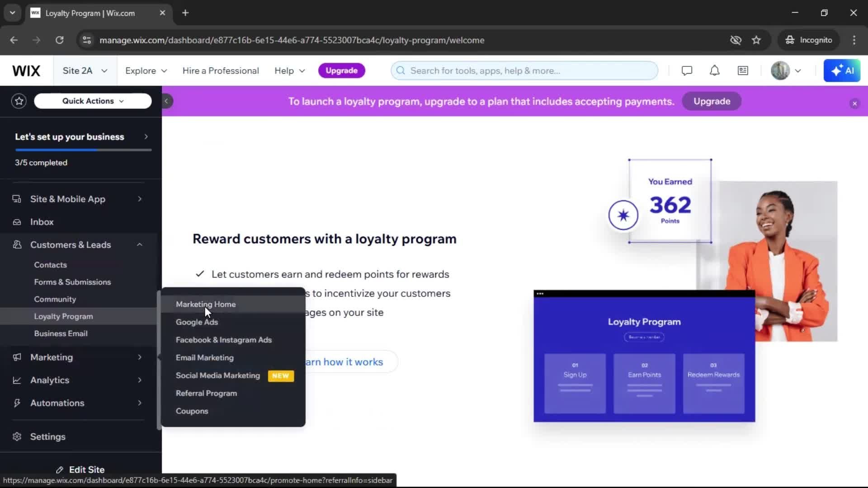Image resolution: width=868 pixels, height=488 pixels.
Task: Expand the Explore menu
Action: coord(146,71)
